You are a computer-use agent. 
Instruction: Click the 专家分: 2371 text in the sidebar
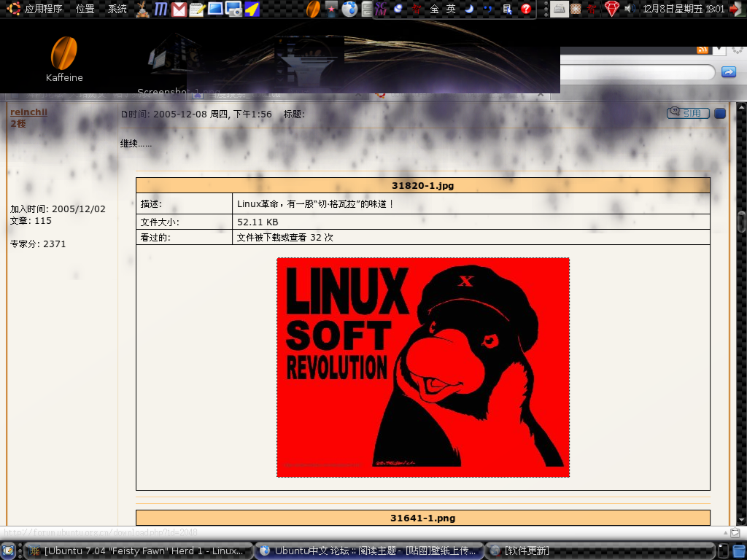click(38, 244)
